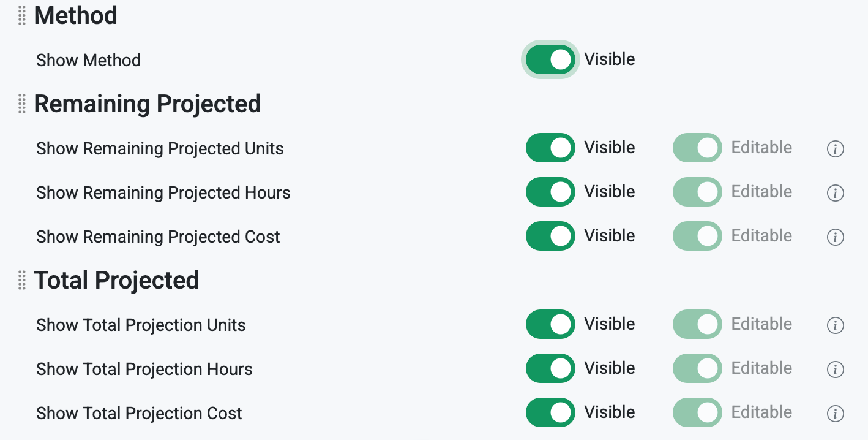The width and height of the screenshot is (868, 440).
Task: Grab the Remaining Projected drag handle
Action: click(x=21, y=104)
